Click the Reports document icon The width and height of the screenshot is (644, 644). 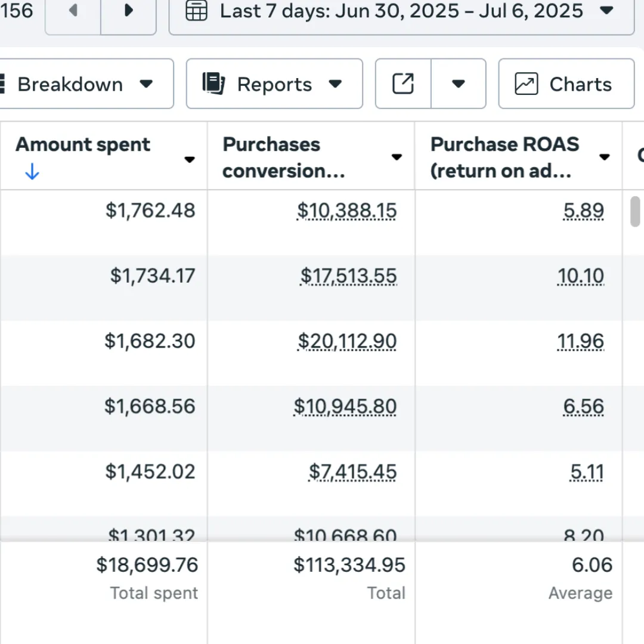[213, 84]
